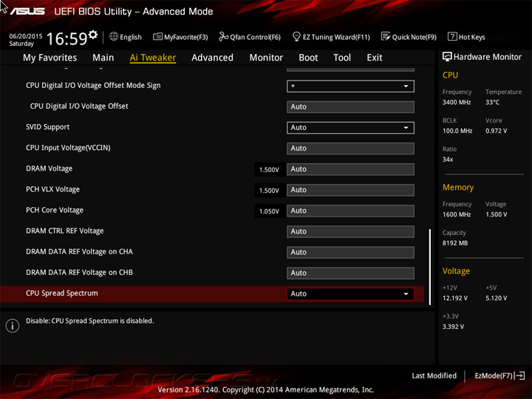Image resolution: width=532 pixels, height=399 pixels.
Task: Click CPU frequency 3400 MHz value
Action: click(x=457, y=102)
